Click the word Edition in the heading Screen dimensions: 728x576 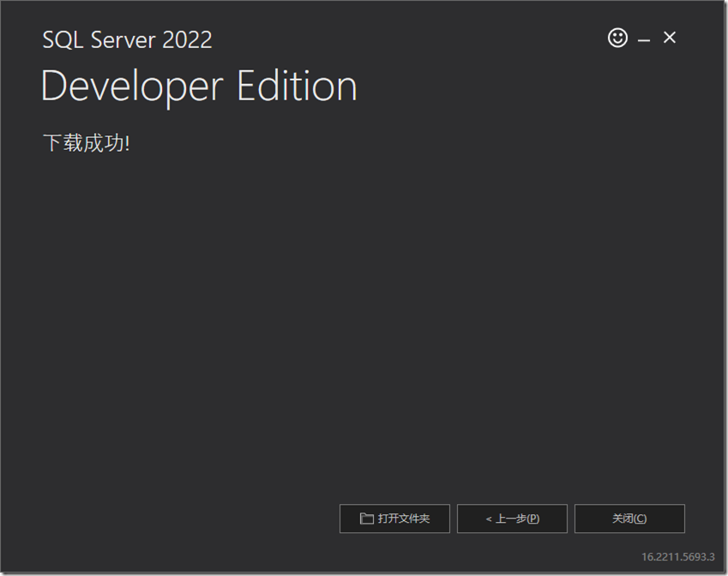(298, 86)
